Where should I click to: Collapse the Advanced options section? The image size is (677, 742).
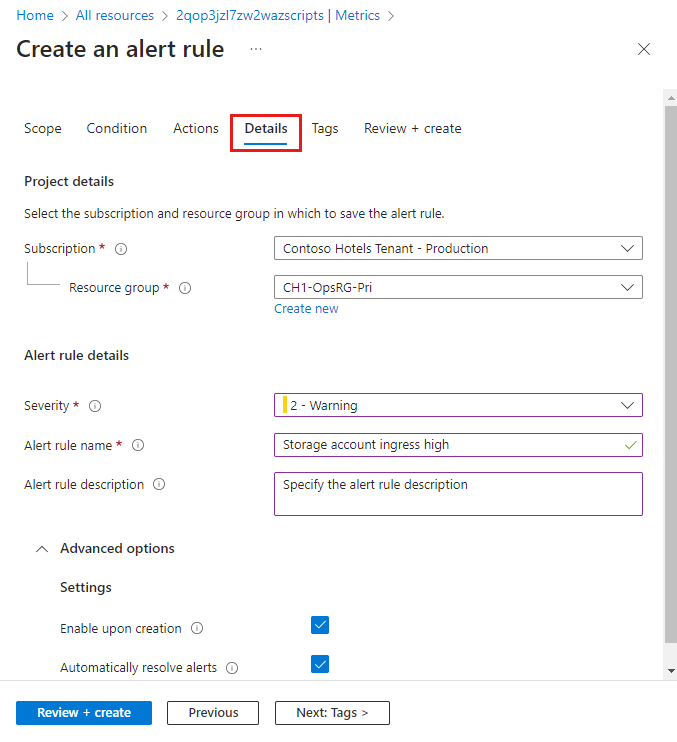coord(42,549)
